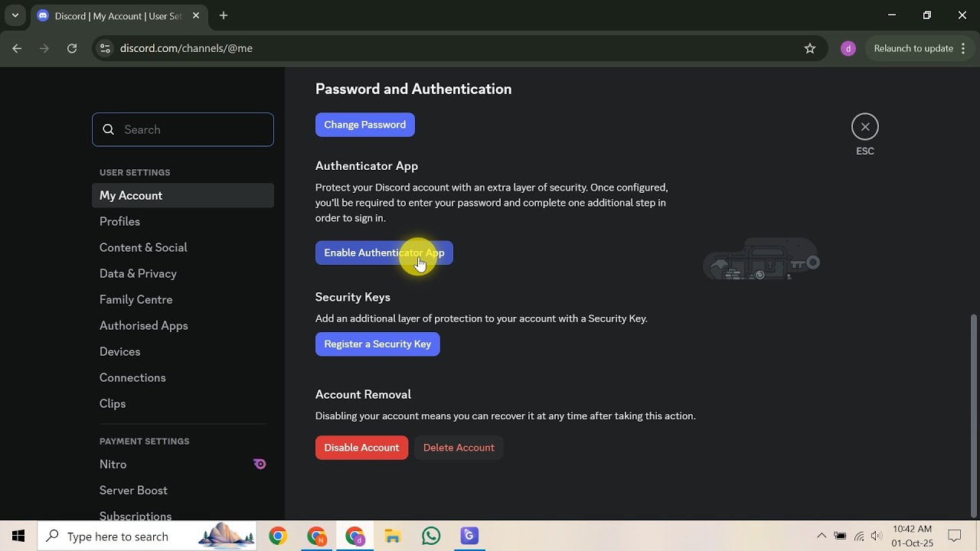Click the search magnifier icon in settings

tap(109, 129)
